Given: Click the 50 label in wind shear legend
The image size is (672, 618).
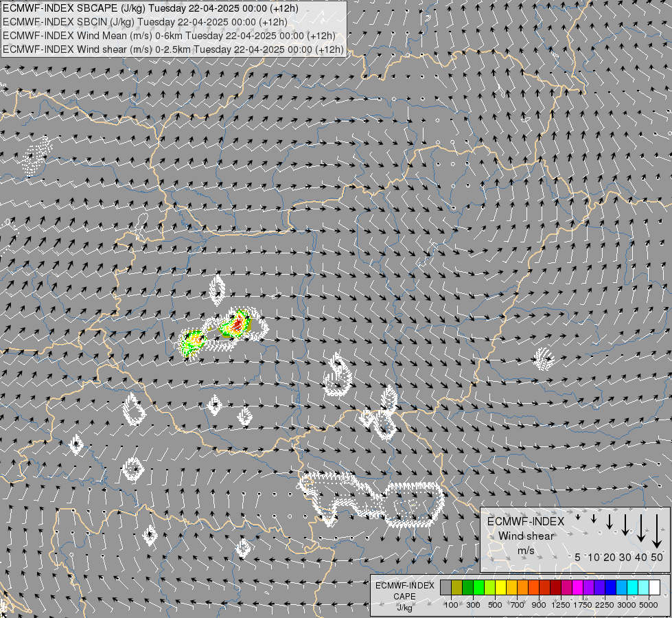Looking at the screenshot, I should tap(657, 557).
